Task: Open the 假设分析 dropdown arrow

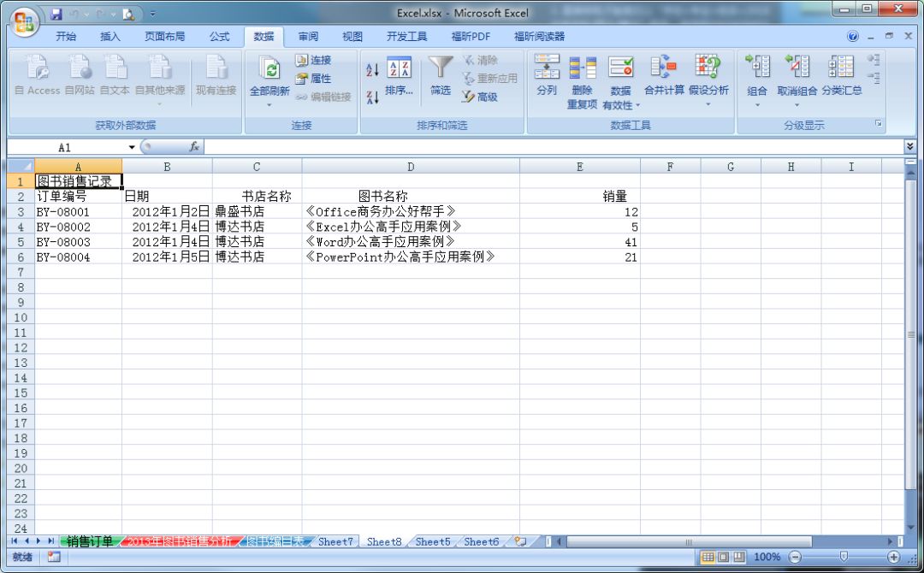Action: coord(708,104)
